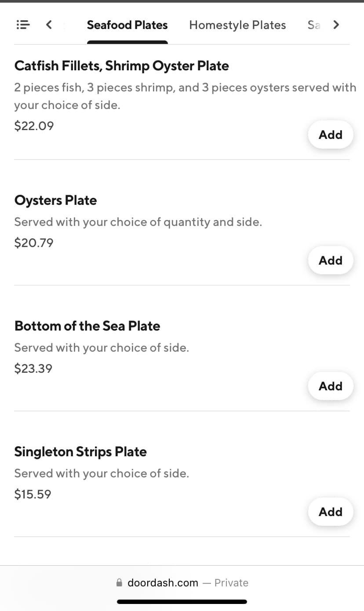The height and width of the screenshot is (611, 364).
Task: Select the Seafood Plates tab
Action: point(127,25)
